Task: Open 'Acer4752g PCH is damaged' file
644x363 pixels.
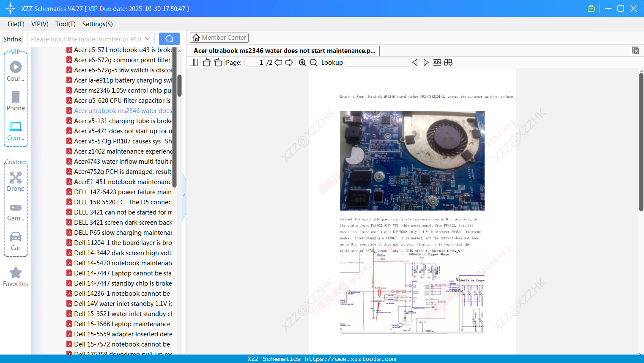Action: click(119, 172)
